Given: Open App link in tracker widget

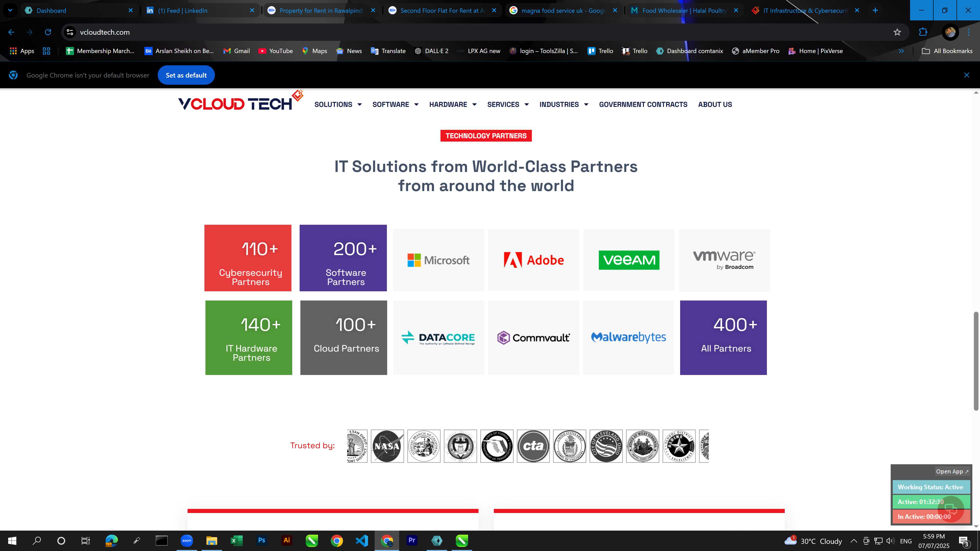Looking at the screenshot, I should [x=952, y=471].
